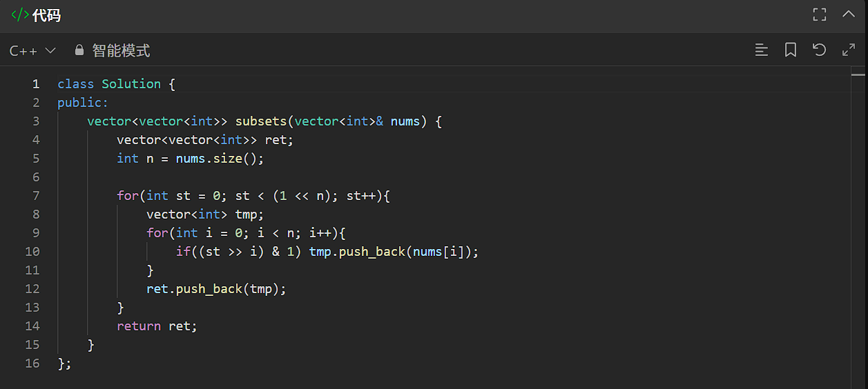Viewport: 868px width, 389px height.
Task: Click the closing '};' on line 16
Action: pyautogui.click(x=64, y=363)
